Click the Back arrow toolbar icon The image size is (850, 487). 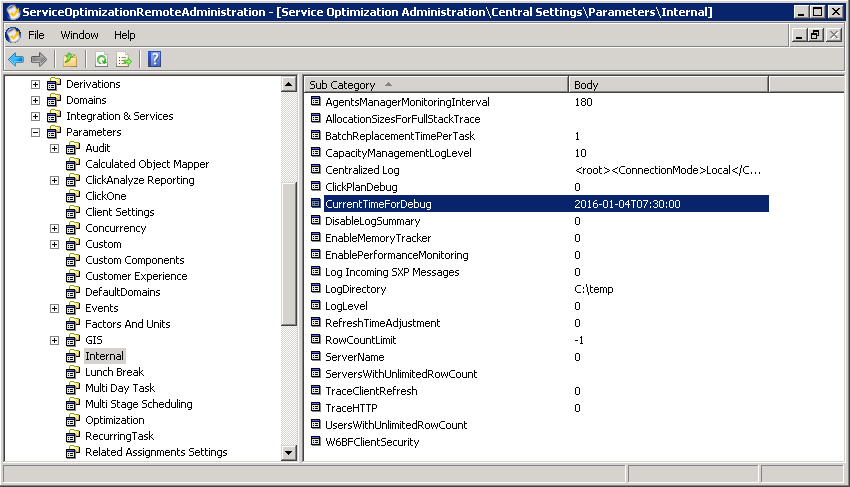point(16,60)
